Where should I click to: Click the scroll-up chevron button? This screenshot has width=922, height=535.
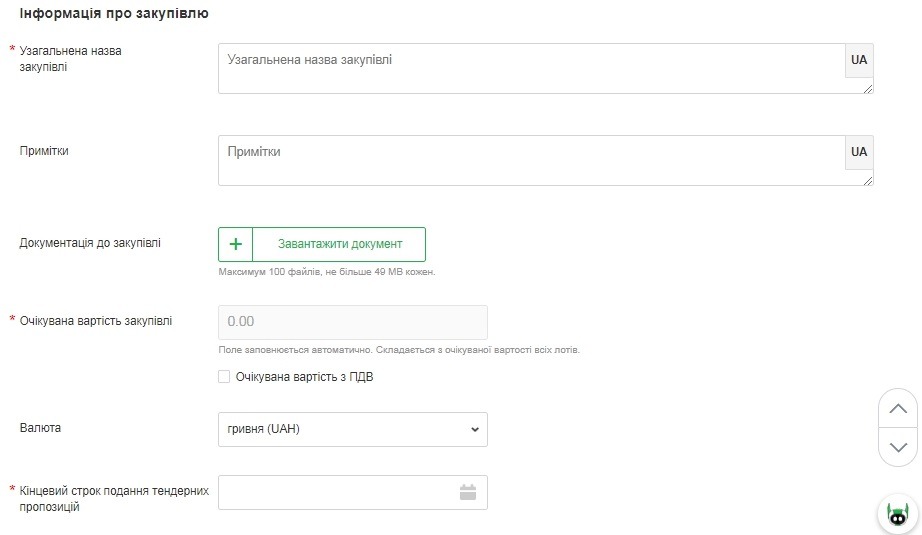pos(897,408)
